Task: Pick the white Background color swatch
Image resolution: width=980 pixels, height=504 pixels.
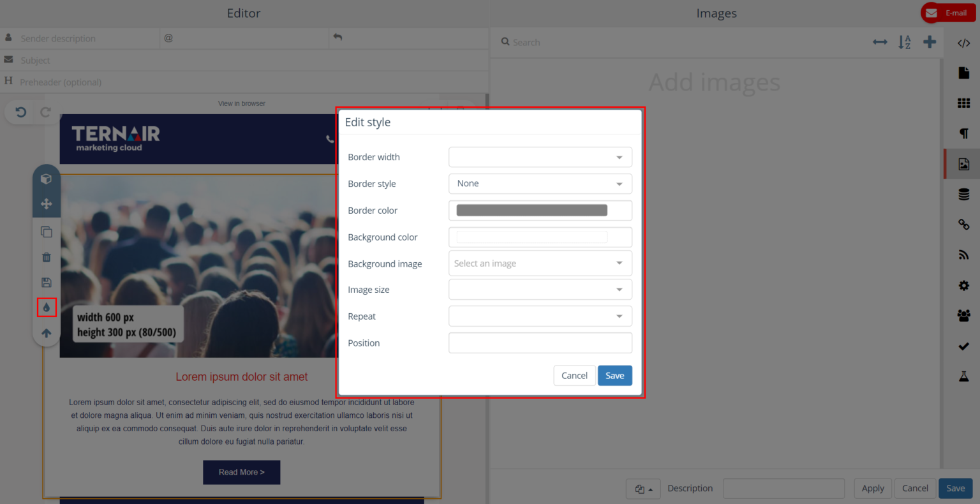Action: (532, 237)
